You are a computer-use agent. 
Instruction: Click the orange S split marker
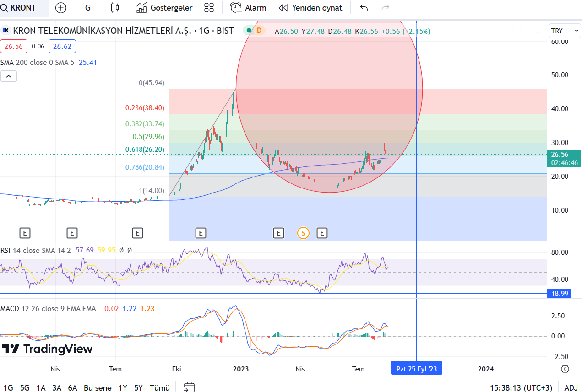(303, 233)
